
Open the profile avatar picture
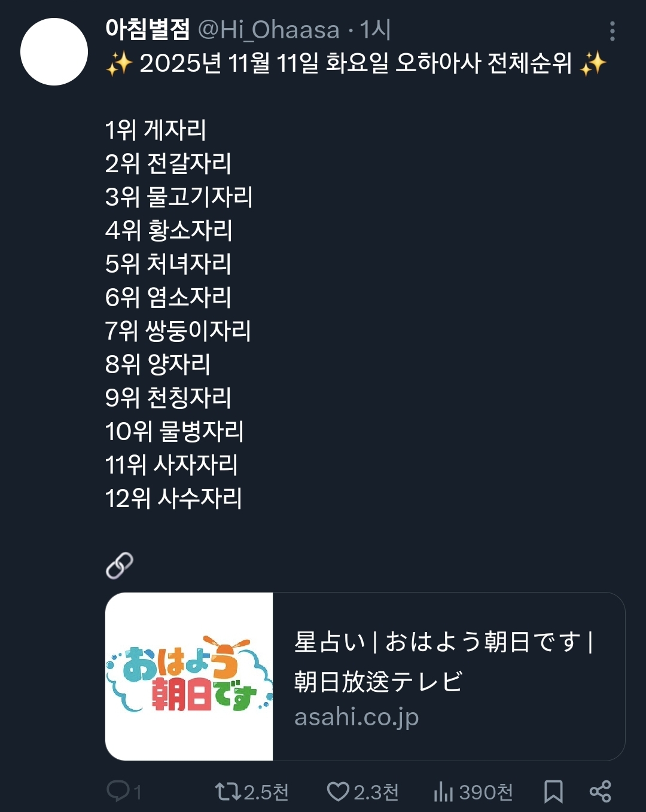tap(54, 52)
